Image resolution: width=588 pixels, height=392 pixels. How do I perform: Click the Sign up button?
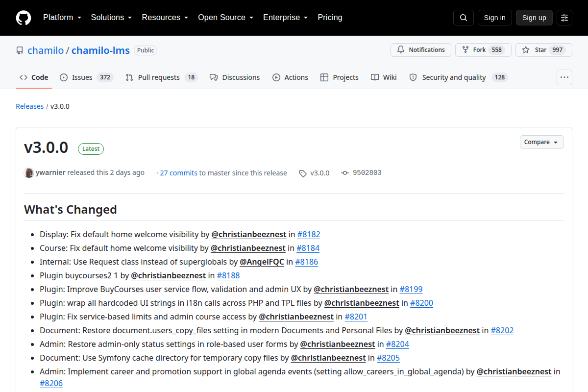534,18
